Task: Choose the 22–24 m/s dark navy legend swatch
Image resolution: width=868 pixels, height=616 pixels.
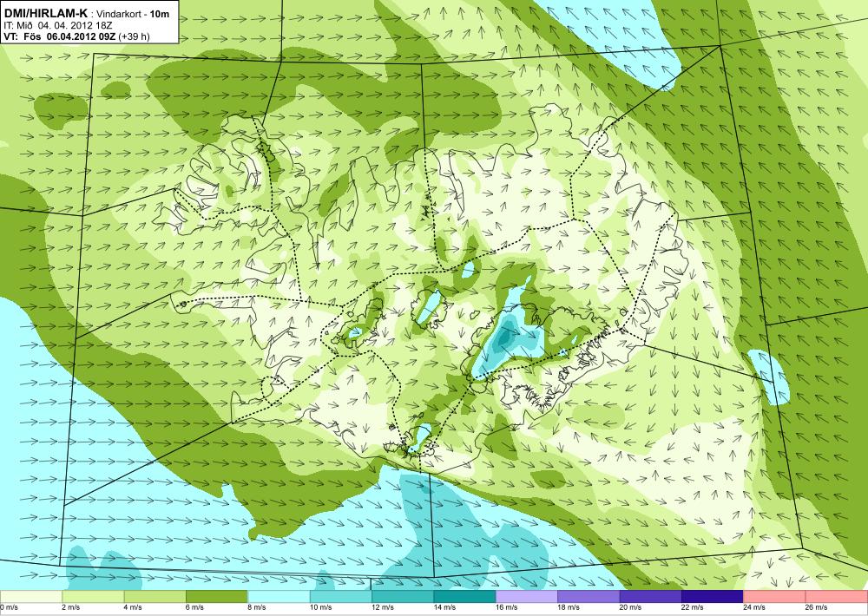Action: coord(713,597)
